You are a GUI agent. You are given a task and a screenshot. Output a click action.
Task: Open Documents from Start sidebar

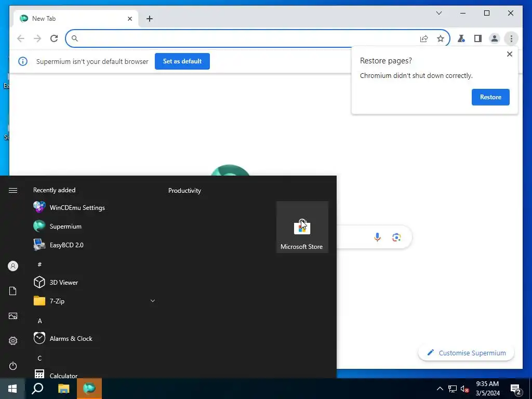coord(13,291)
